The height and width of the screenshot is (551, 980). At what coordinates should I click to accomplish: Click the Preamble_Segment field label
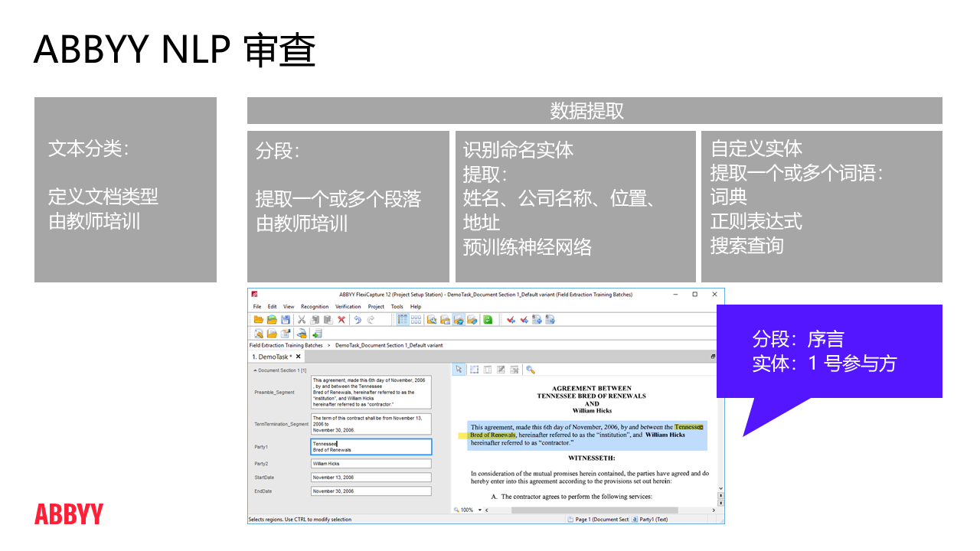click(274, 393)
